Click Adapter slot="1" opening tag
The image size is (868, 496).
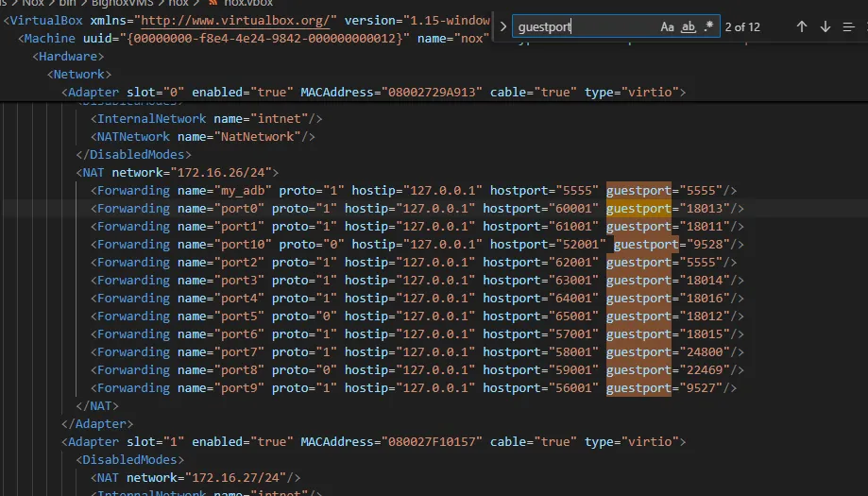(374, 442)
